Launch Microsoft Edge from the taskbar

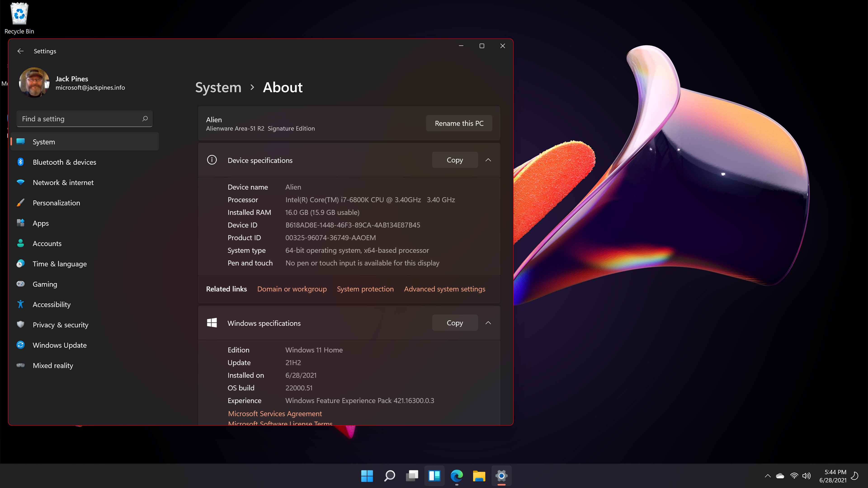click(x=457, y=476)
